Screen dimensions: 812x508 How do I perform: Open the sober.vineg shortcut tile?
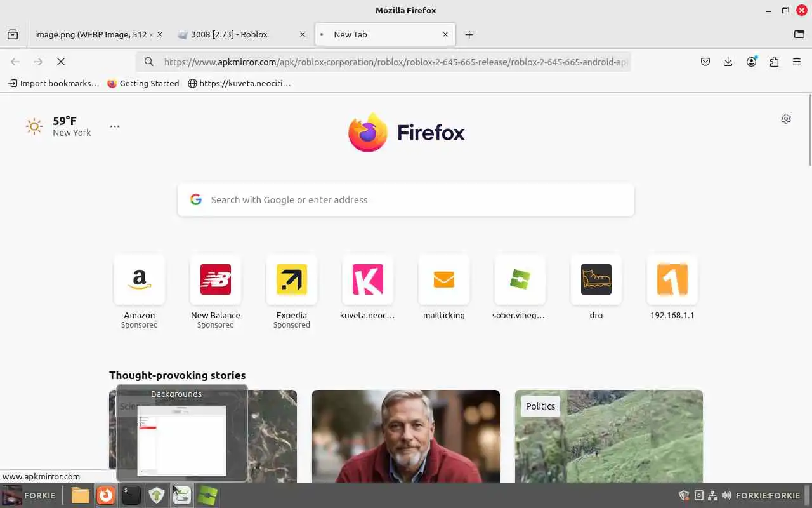pos(520,287)
